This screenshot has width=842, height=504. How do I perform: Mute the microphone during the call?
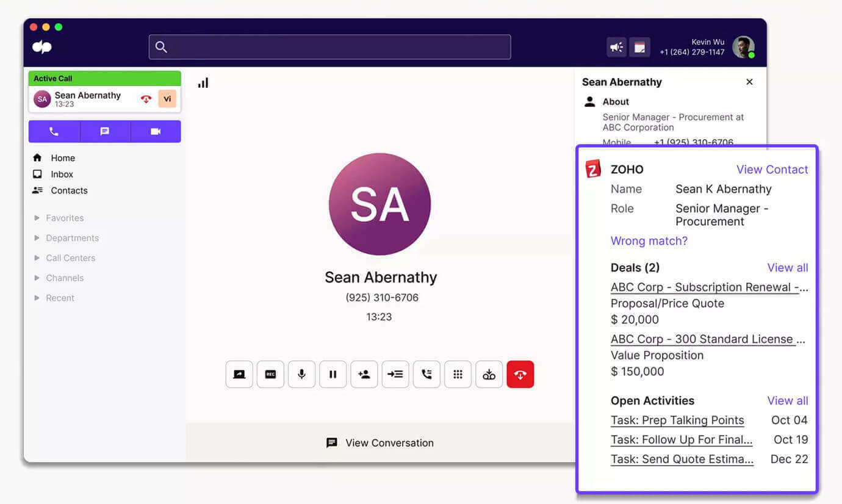pyautogui.click(x=301, y=374)
